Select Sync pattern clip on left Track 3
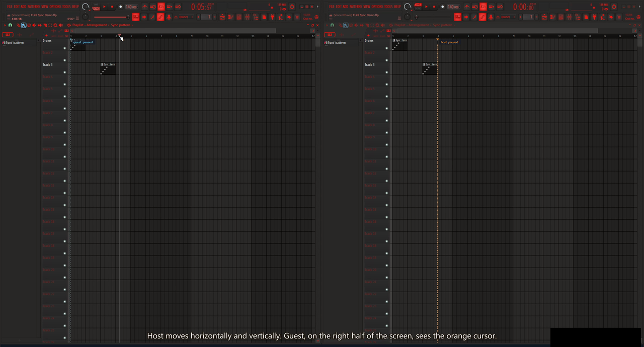The width and height of the screenshot is (644, 347). coord(108,68)
